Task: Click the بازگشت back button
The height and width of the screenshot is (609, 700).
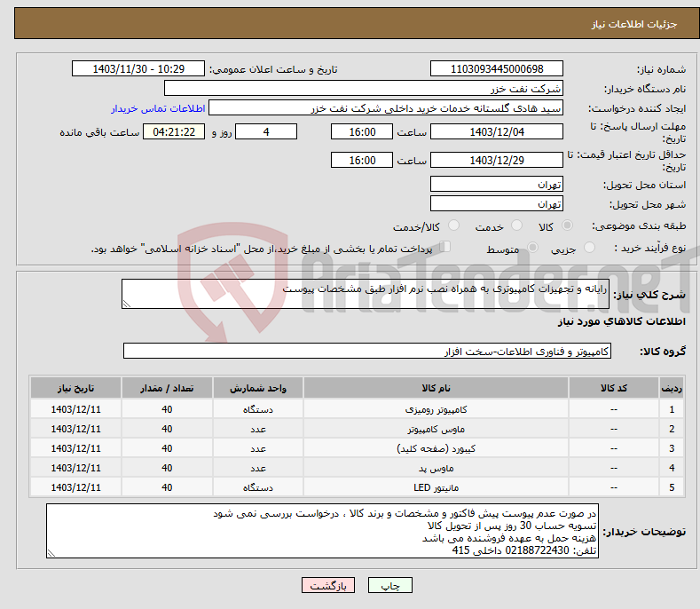Action: (x=328, y=585)
